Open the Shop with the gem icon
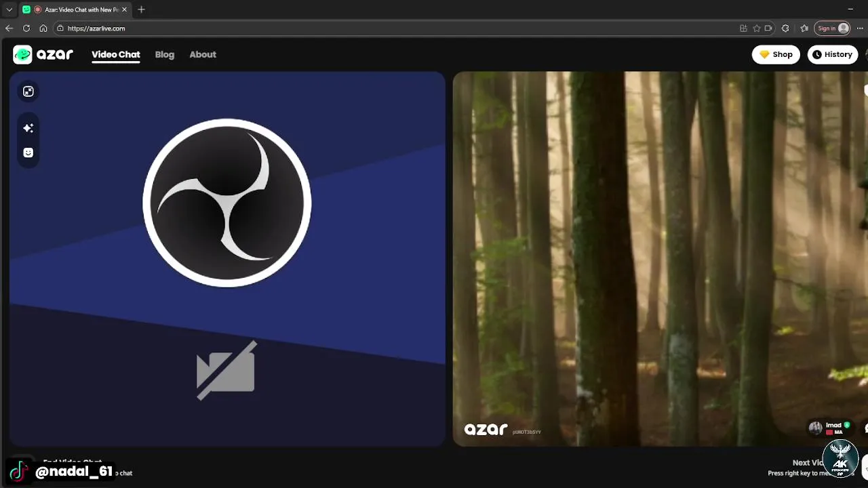 (x=776, y=55)
